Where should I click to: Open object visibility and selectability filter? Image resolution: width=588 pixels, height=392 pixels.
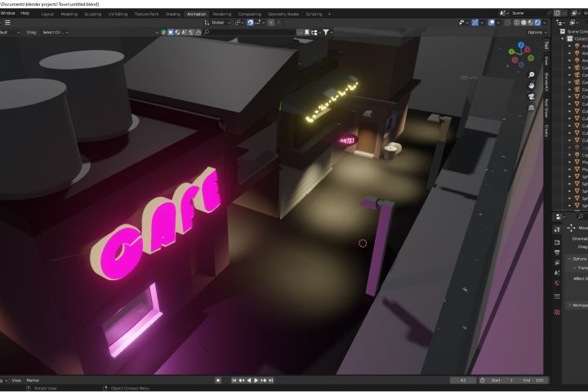[x=463, y=23]
